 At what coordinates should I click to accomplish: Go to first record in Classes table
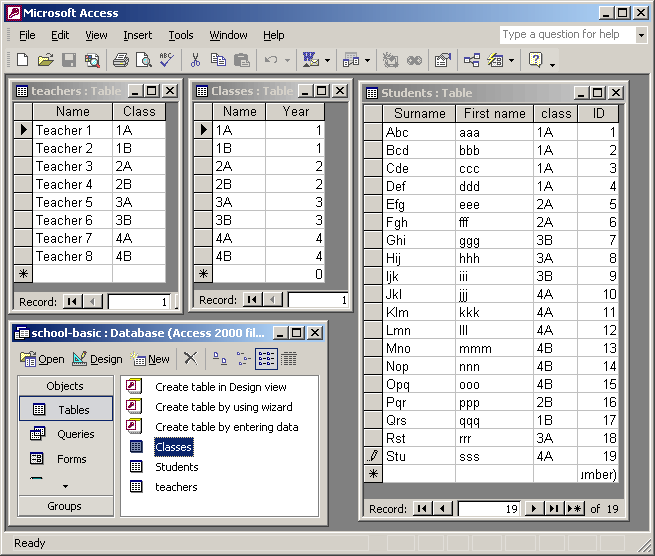click(x=252, y=300)
